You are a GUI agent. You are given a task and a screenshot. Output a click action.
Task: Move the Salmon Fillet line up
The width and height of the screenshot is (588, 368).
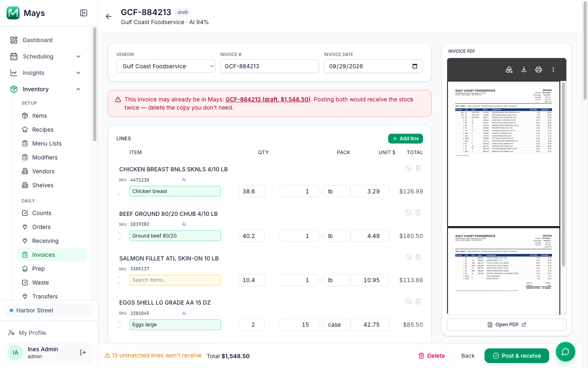coord(119,277)
